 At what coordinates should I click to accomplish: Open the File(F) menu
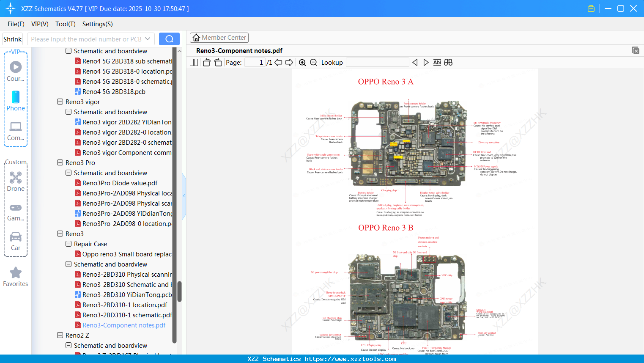coord(16,24)
